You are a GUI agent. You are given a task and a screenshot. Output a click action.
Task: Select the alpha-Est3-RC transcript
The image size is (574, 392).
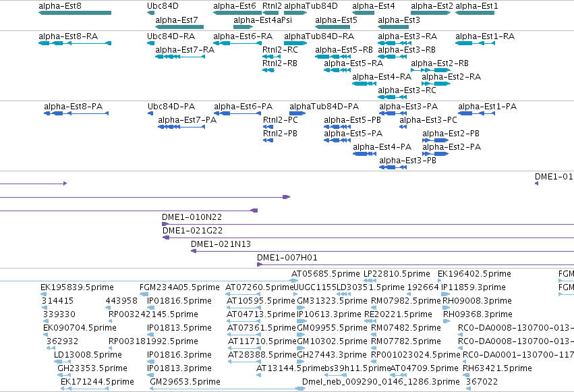tap(392, 97)
